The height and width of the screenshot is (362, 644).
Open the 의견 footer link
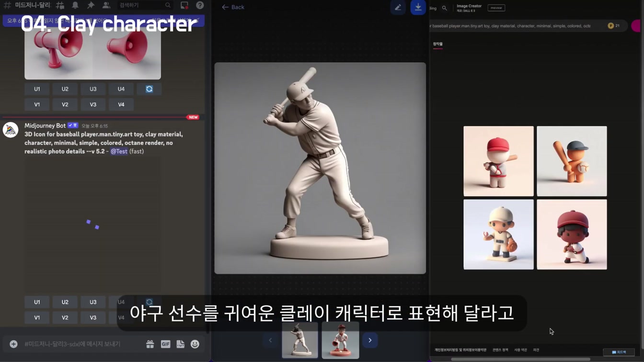pos(536,350)
